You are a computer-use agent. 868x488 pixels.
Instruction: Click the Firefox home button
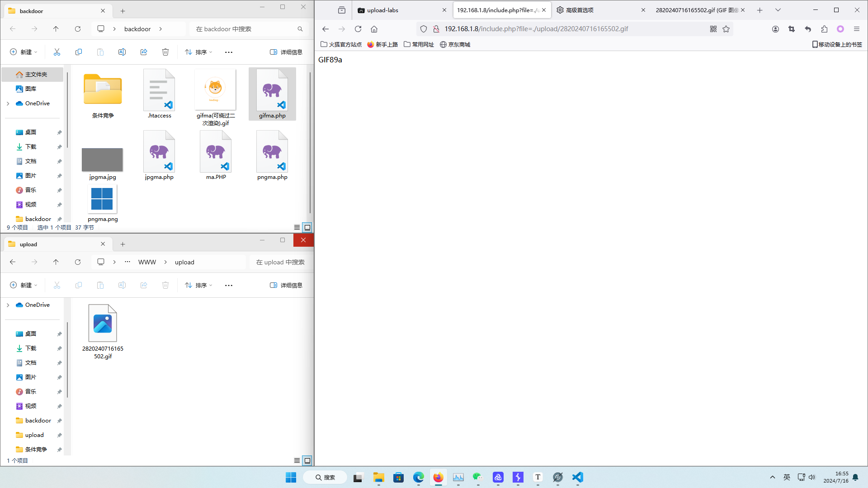point(374,29)
